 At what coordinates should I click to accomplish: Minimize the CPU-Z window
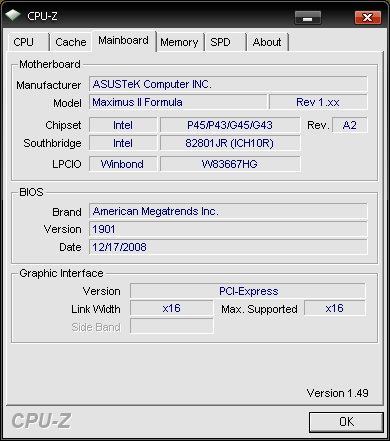(x=308, y=17)
